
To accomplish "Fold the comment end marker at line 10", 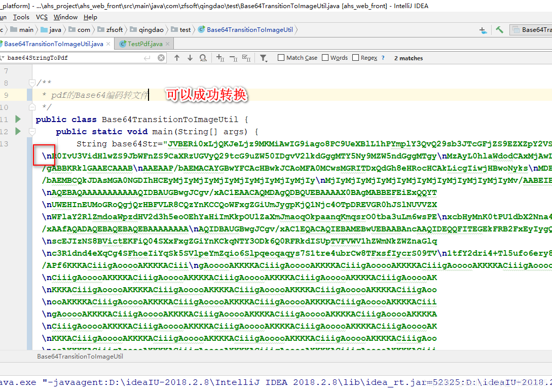I will 32,107.
